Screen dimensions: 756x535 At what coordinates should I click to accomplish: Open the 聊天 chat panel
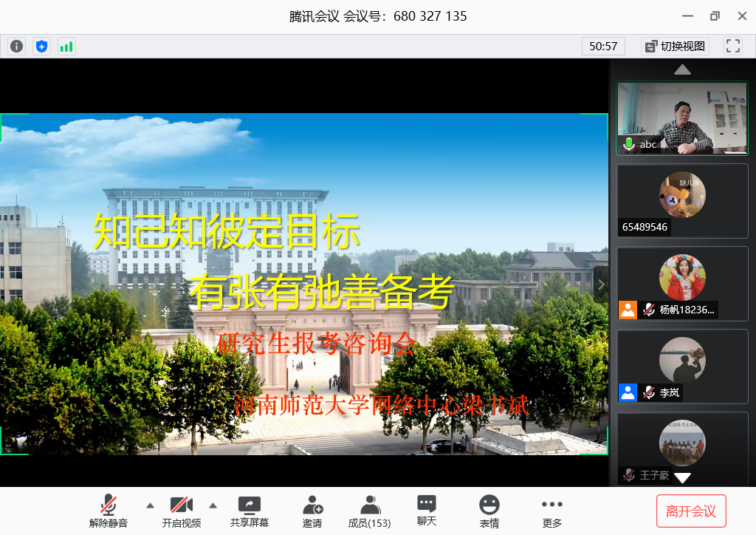[x=427, y=511]
